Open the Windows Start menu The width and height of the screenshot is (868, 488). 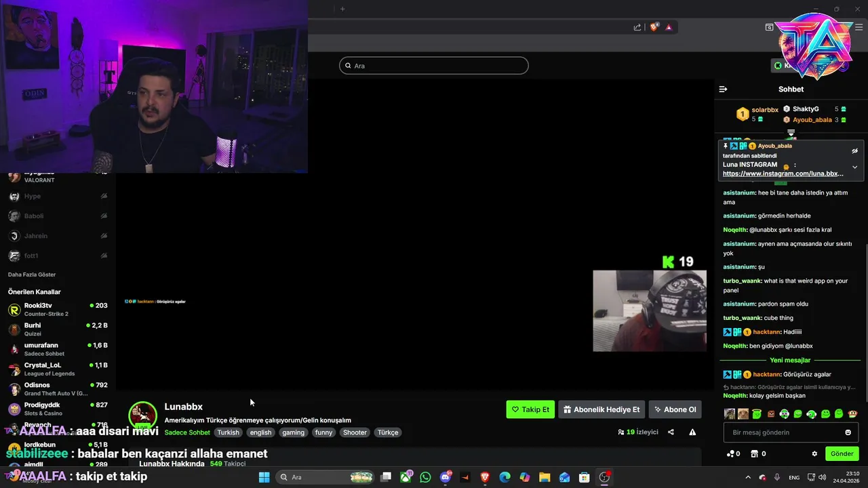point(264,477)
